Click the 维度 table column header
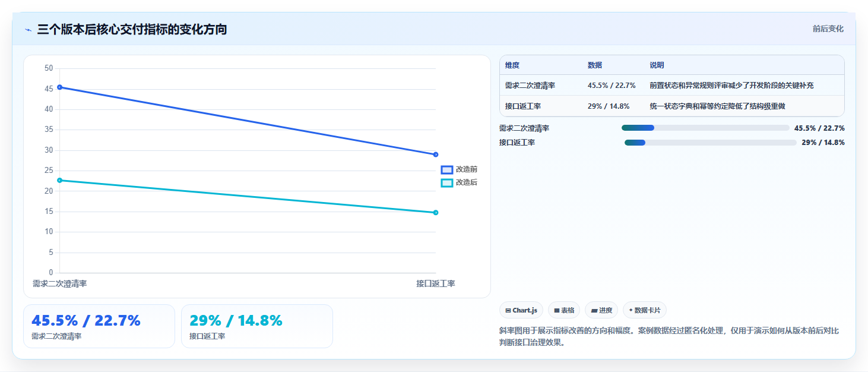Viewport: 868px width, 372px height. pos(512,65)
